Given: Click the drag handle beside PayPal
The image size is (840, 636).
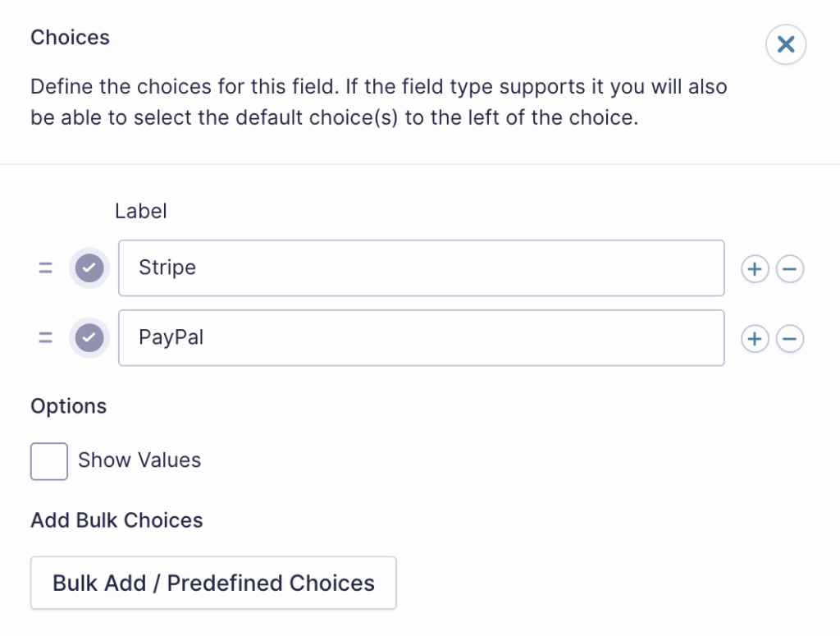Looking at the screenshot, I should click(46, 338).
